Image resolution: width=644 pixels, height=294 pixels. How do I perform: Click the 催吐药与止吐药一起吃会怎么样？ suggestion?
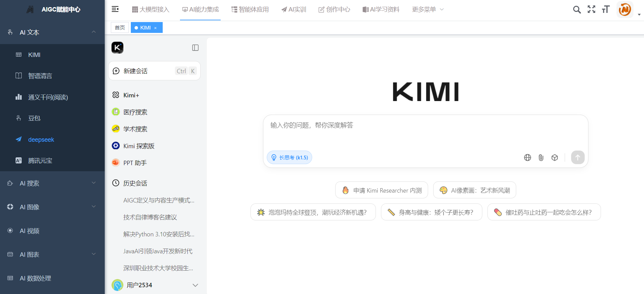pyautogui.click(x=544, y=212)
